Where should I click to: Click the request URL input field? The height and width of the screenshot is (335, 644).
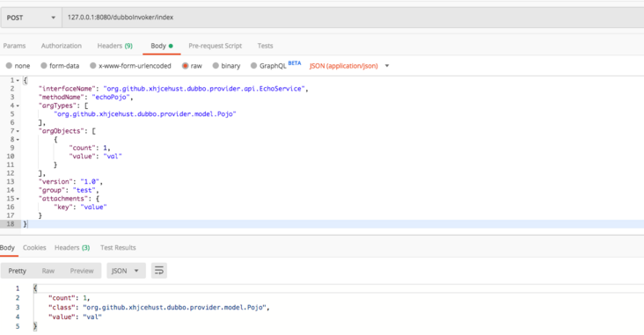tap(353, 18)
